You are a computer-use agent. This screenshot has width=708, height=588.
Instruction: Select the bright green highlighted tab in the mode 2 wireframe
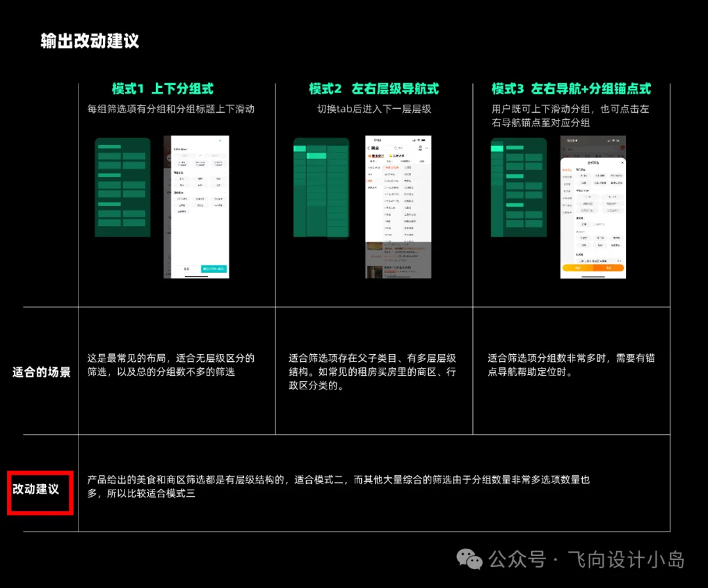coord(317,156)
